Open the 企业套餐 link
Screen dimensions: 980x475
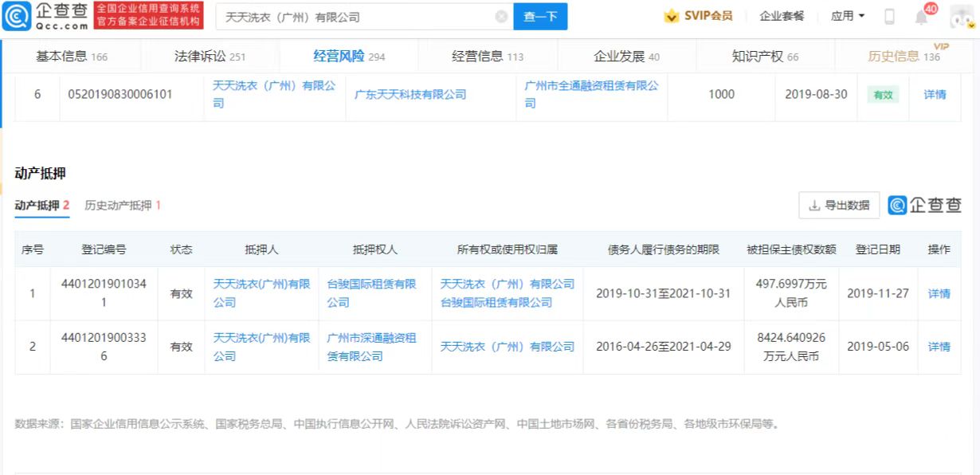(782, 16)
